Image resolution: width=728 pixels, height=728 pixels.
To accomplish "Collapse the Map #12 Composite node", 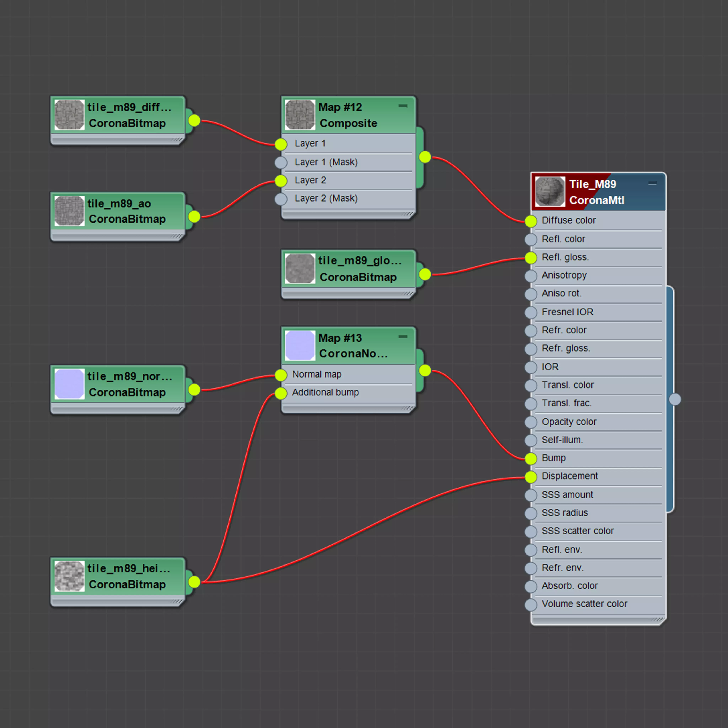I will [x=403, y=106].
